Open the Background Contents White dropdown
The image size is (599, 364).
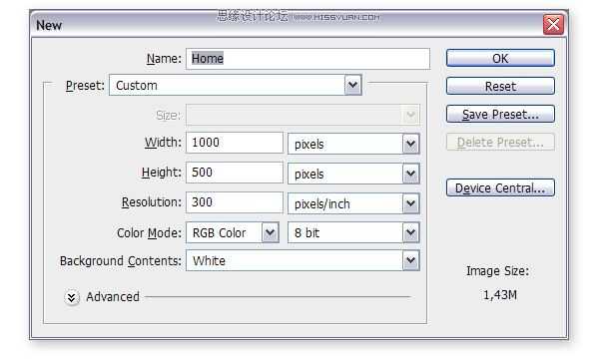coord(302,260)
